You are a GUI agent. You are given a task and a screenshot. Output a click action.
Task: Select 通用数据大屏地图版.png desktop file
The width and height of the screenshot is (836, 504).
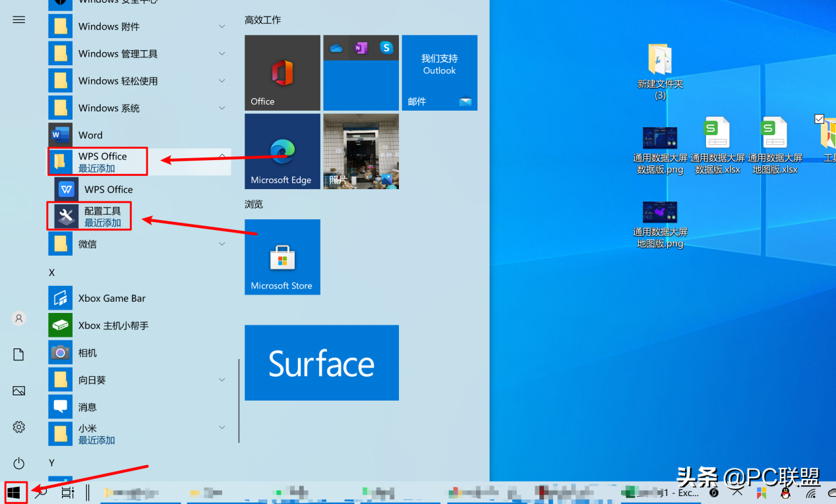(x=660, y=224)
